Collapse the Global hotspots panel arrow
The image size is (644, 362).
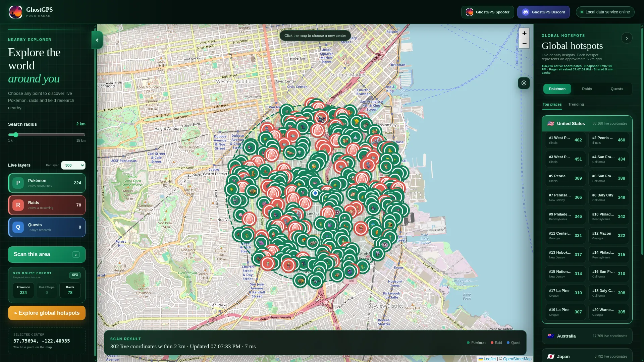click(x=627, y=38)
